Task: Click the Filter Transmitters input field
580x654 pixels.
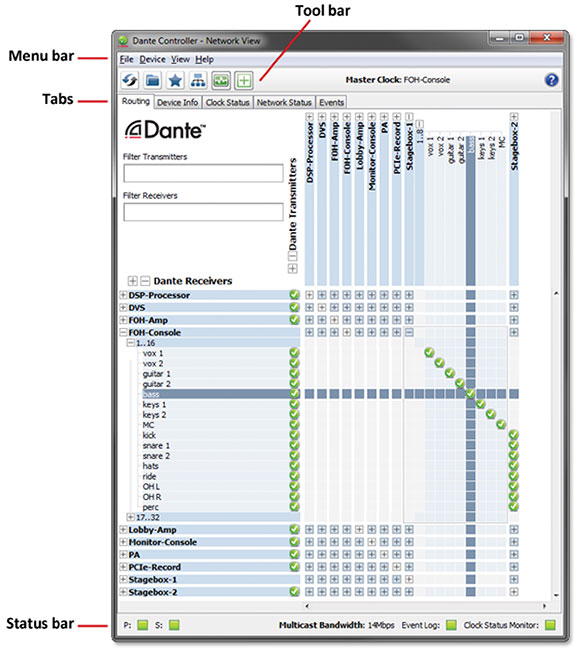Action: [203, 173]
